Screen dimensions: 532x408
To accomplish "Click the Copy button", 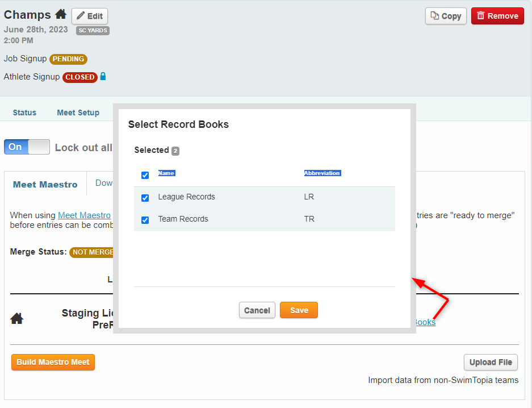I will tap(446, 16).
